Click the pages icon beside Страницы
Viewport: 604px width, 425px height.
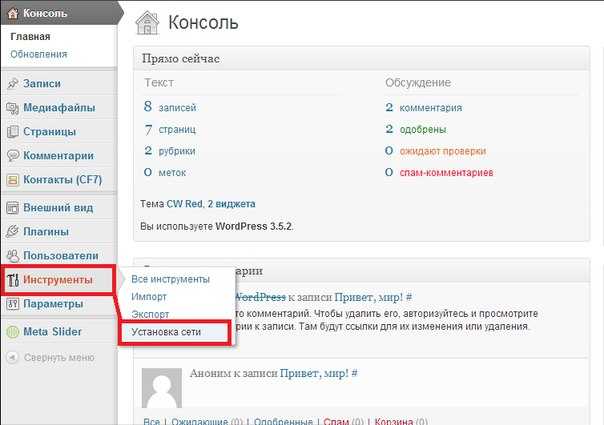coord(13,132)
